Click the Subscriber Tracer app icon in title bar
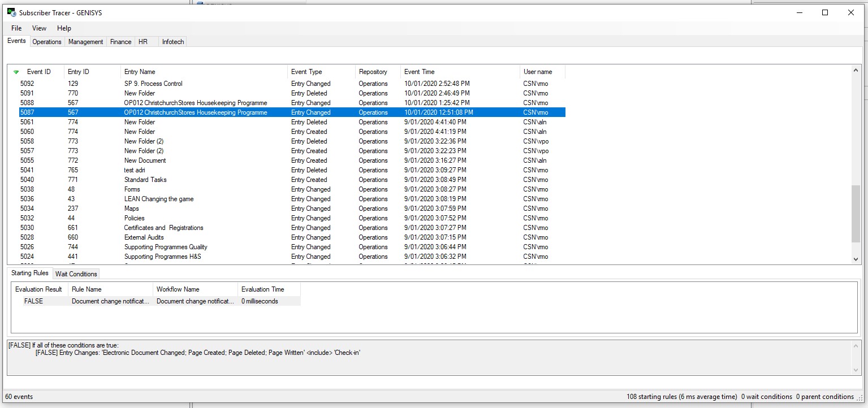This screenshot has width=868, height=408. (11, 12)
